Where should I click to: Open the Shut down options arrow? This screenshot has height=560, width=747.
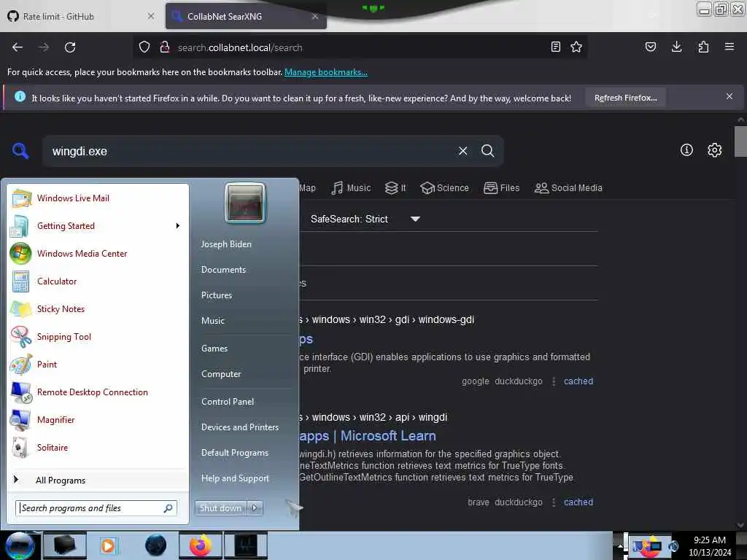point(255,508)
